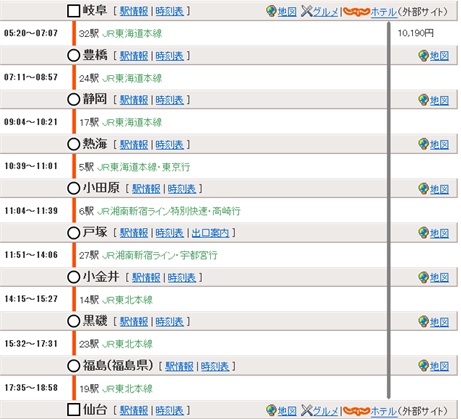
Task: Click the globe map icon for 仙台
Action: [271, 410]
